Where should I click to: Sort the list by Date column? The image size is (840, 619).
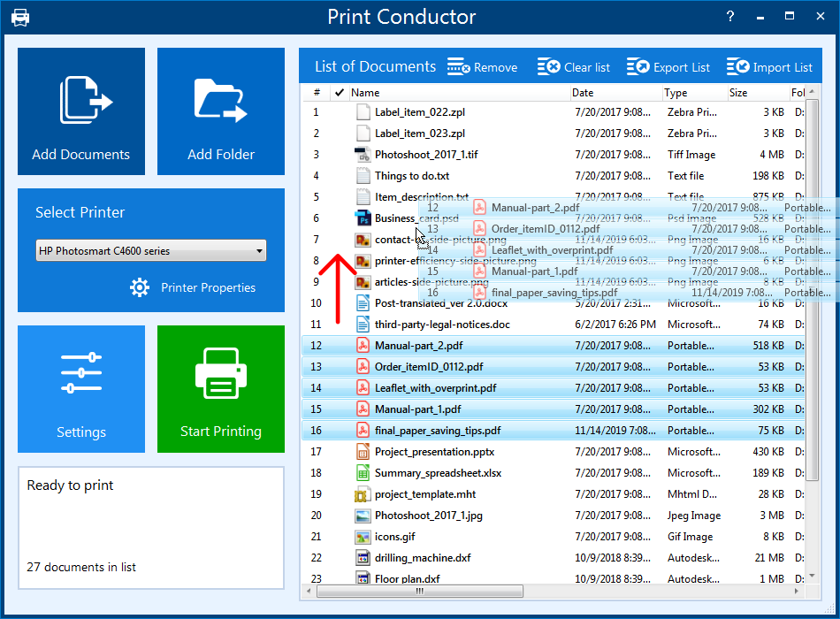pos(583,92)
